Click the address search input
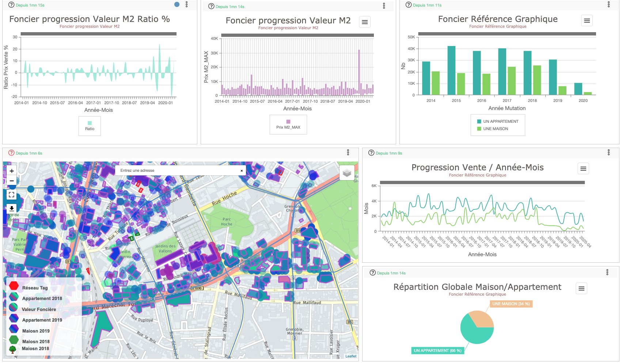The width and height of the screenshot is (622, 364). pos(177,171)
